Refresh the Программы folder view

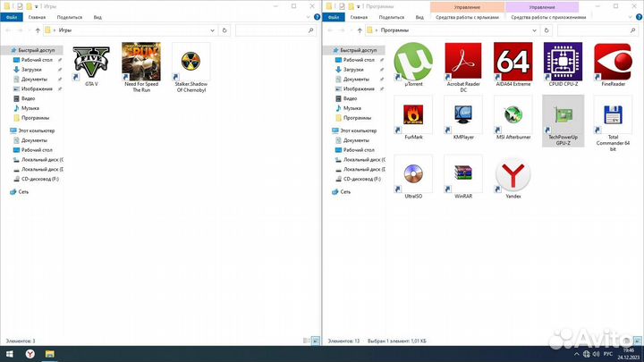(547, 30)
